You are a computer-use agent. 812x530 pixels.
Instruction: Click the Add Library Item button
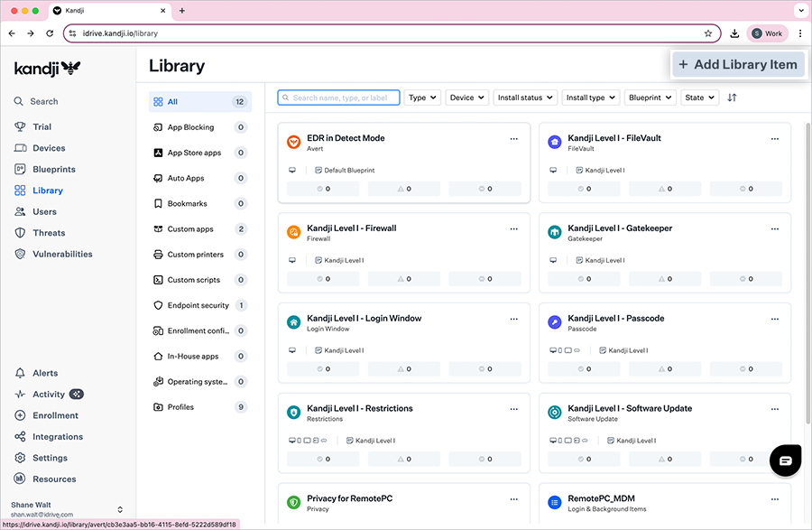737,64
